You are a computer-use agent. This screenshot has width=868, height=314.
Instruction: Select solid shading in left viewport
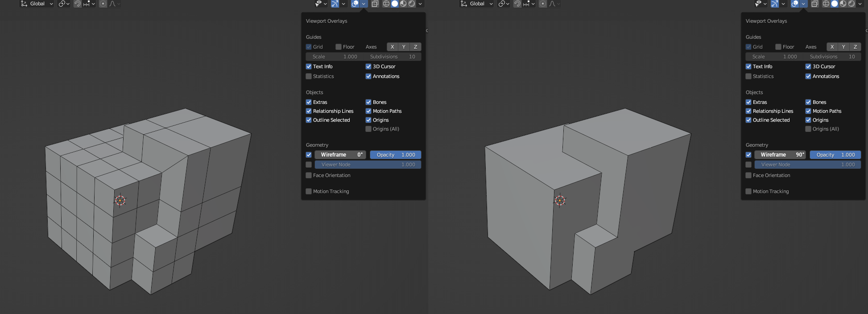point(395,4)
